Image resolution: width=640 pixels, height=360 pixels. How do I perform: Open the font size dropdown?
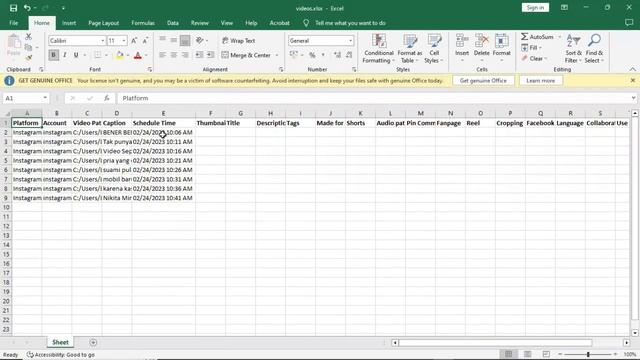coord(124,40)
